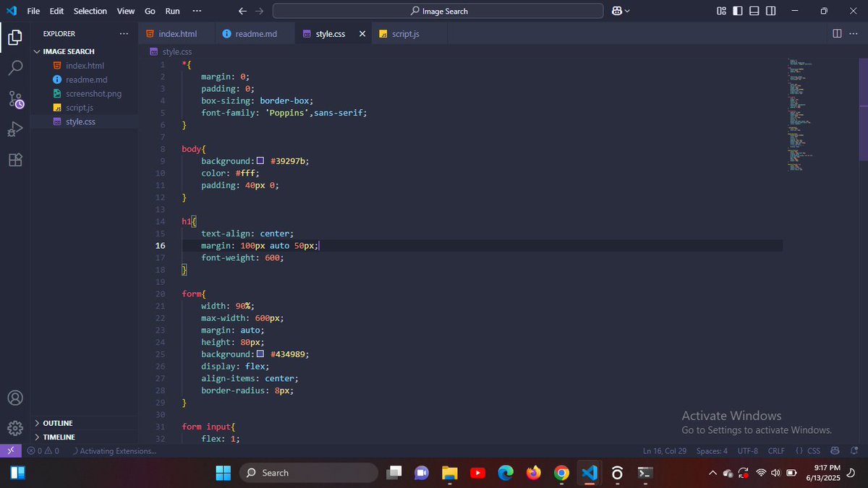Screen dimensions: 868x488
Task: Click the #39297b color swatch on line 9
Action: point(260,160)
